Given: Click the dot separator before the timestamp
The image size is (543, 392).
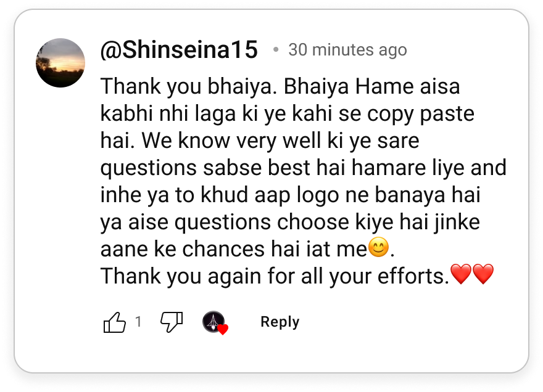Looking at the screenshot, I should pyautogui.click(x=276, y=50).
